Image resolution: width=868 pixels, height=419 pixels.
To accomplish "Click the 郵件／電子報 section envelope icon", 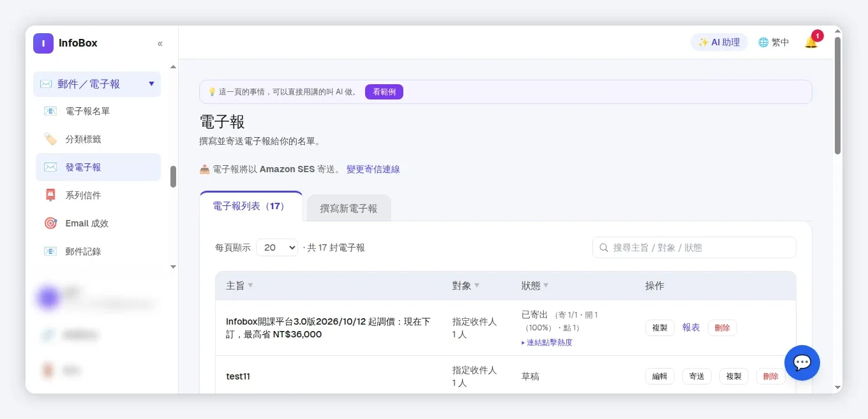I will tap(46, 84).
